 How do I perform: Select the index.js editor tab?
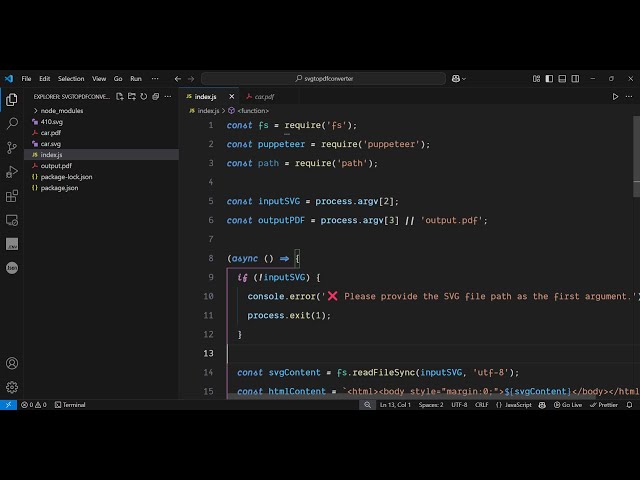[205, 97]
